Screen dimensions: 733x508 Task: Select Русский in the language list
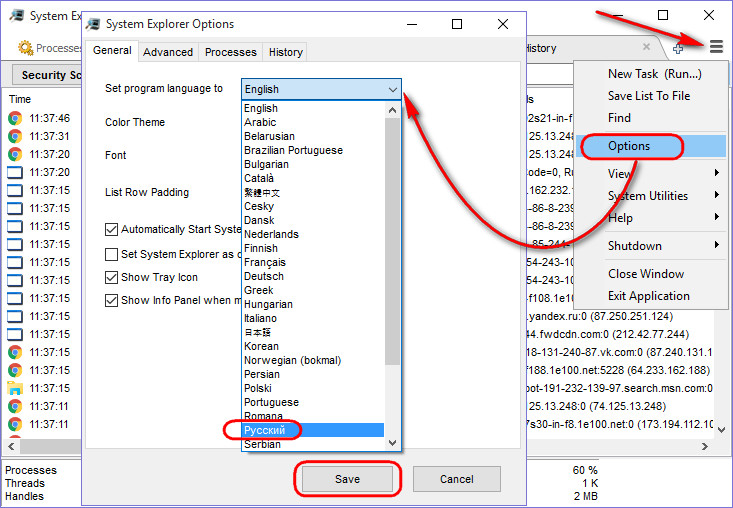click(313, 430)
